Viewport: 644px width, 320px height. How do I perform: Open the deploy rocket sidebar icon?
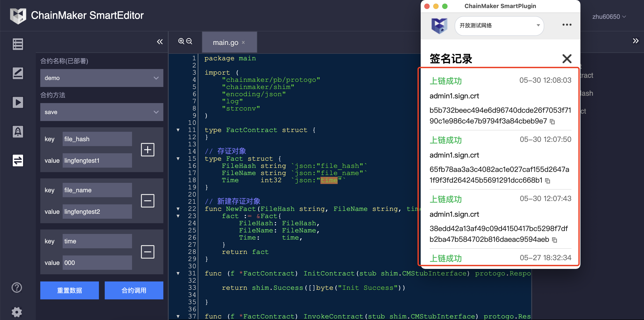18,132
